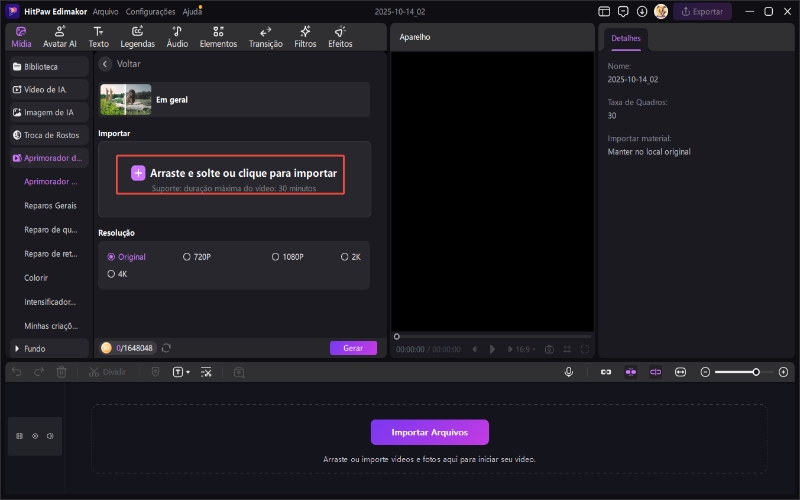
Task: Select Reparo de ret... option
Action: 51,254
